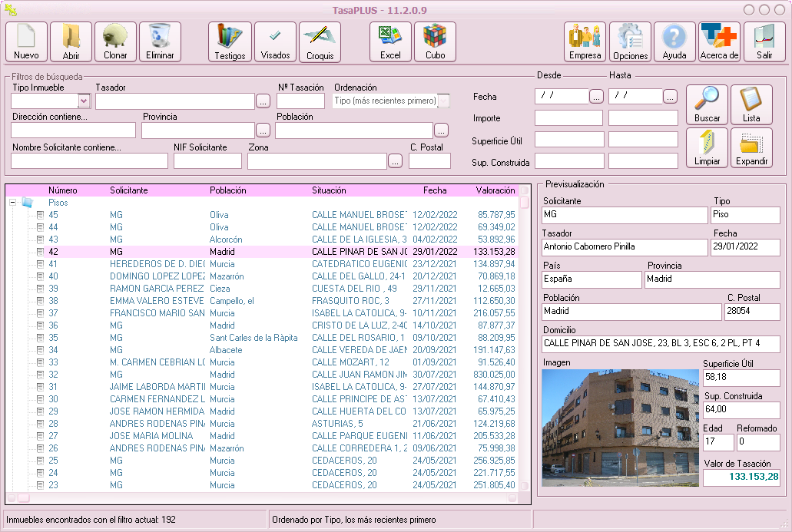The width and height of the screenshot is (792, 532).
Task: Open a valuation with Abrir
Action: [x=71, y=41]
